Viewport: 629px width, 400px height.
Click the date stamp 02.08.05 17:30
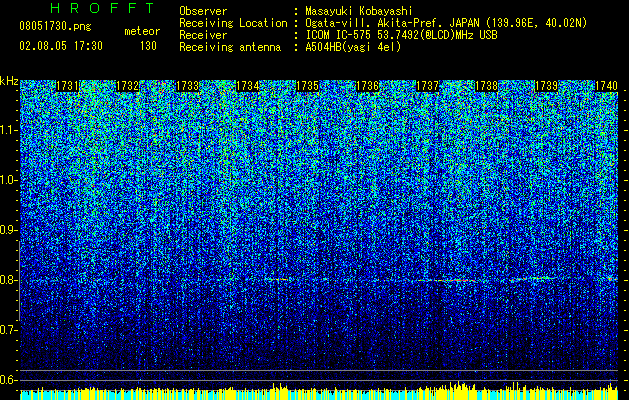click(x=61, y=46)
